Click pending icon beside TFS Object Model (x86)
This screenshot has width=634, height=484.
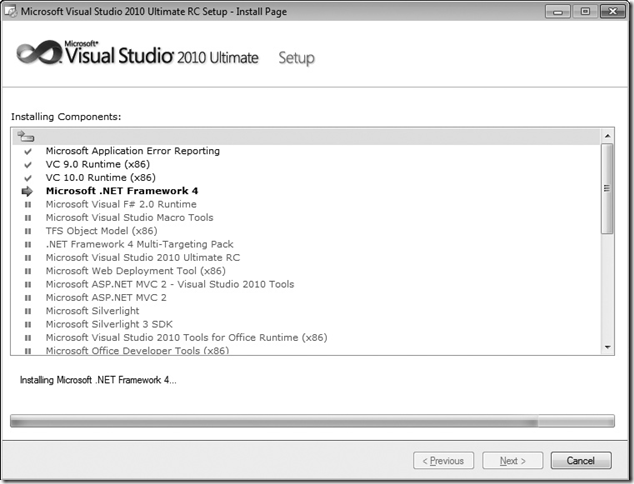[28, 231]
